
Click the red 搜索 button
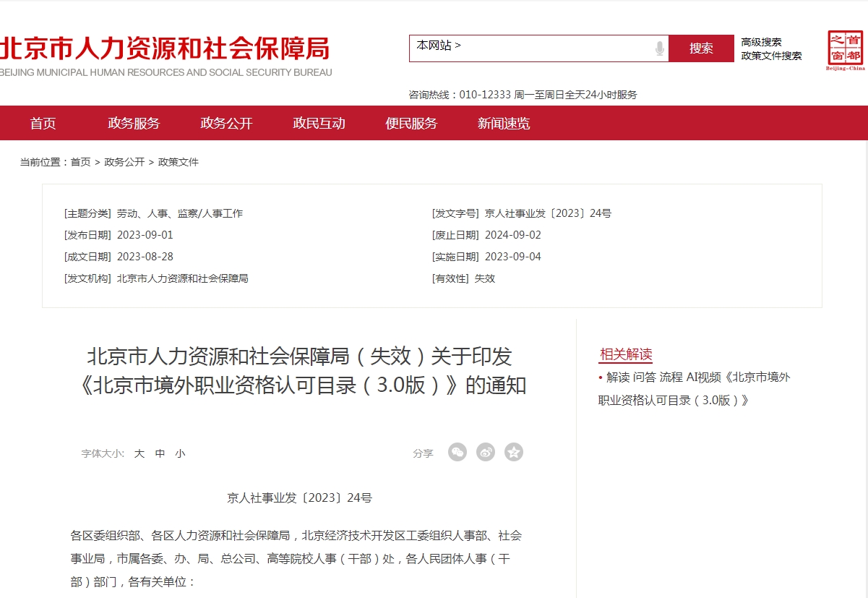[x=701, y=48]
